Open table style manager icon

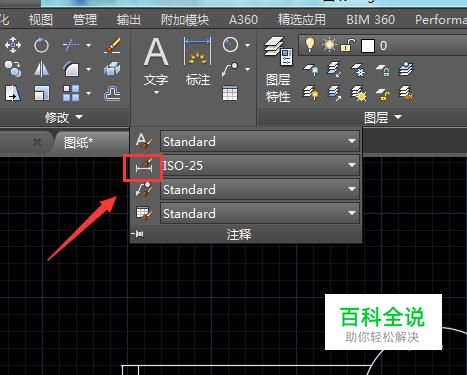144,213
